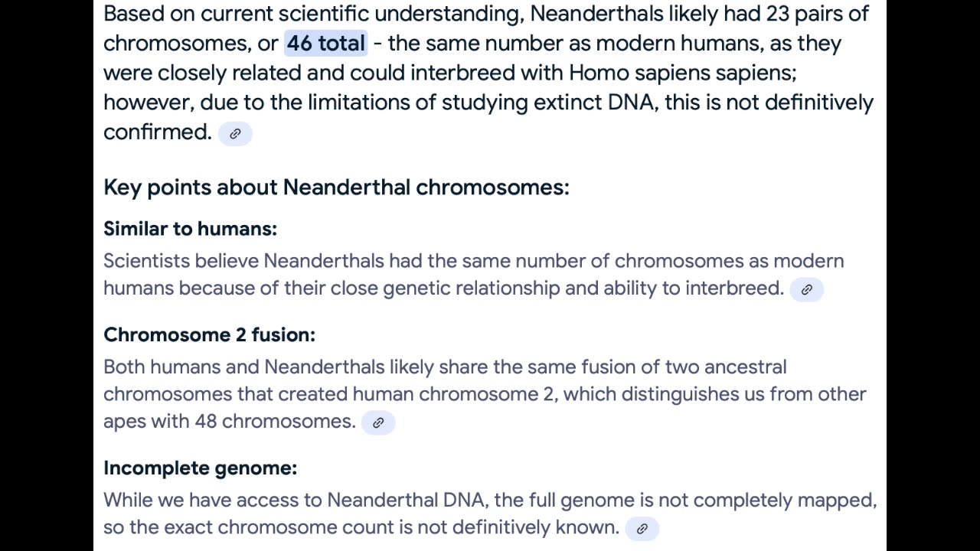The height and width of the screenshot is (551, 980).
Task: Click the "Incomplete genome:" heading
Action: 200,468
